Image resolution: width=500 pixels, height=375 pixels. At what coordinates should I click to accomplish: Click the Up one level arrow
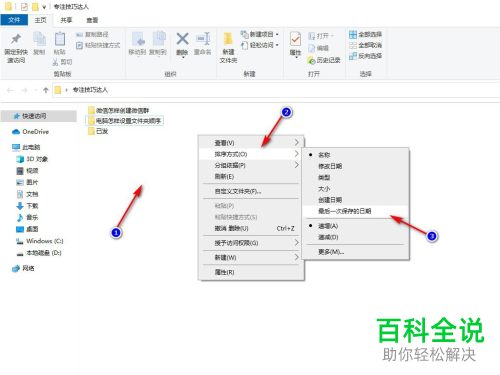pyautogui.click(x=46, y=90)
